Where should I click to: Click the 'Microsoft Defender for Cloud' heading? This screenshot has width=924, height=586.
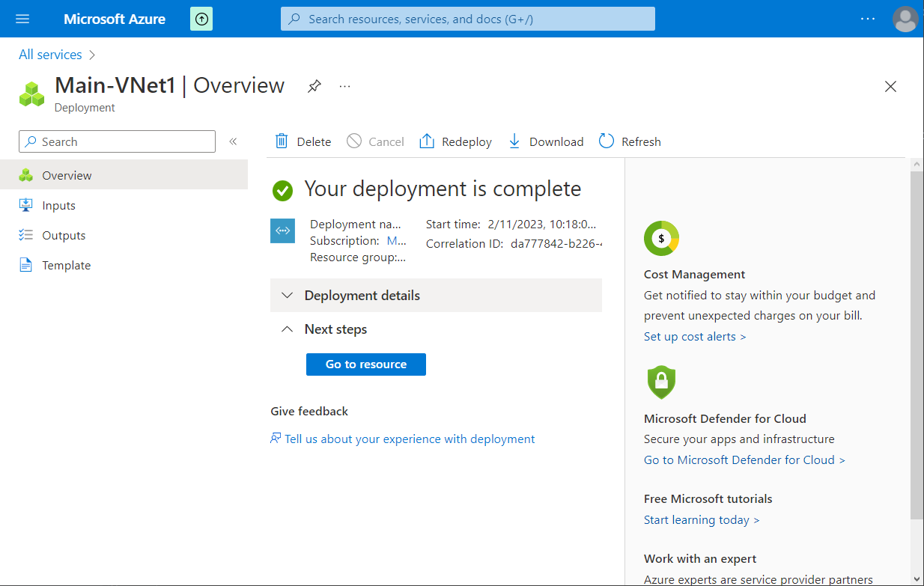[x=725, y=419]
